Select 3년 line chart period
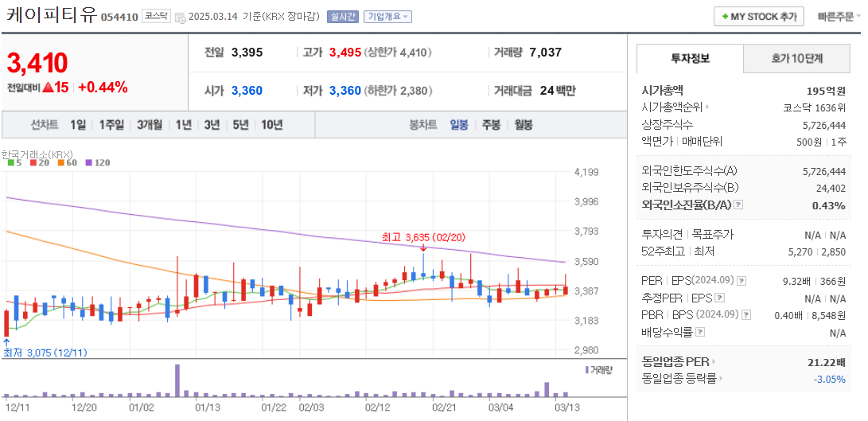The height and width of the screenshot is (421, 868). pos(212,125)
